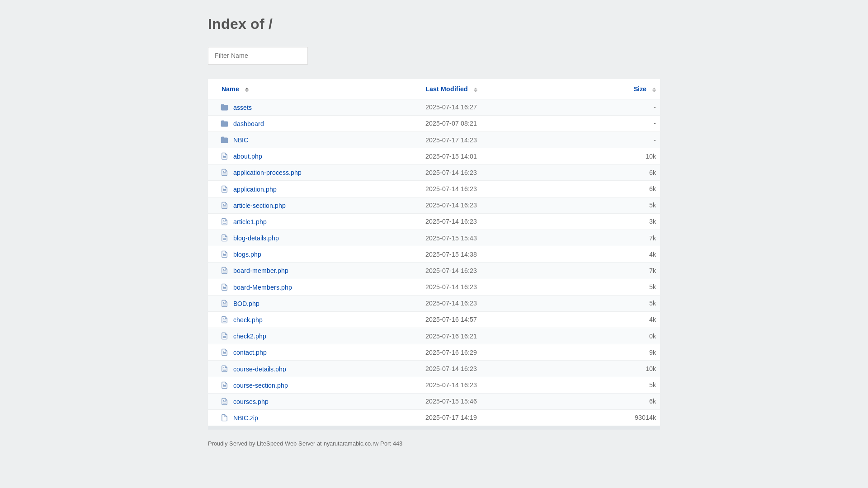The image size is (868, 488).
Task: Open board-Members.php link
Action: click(x=263, y=287)
